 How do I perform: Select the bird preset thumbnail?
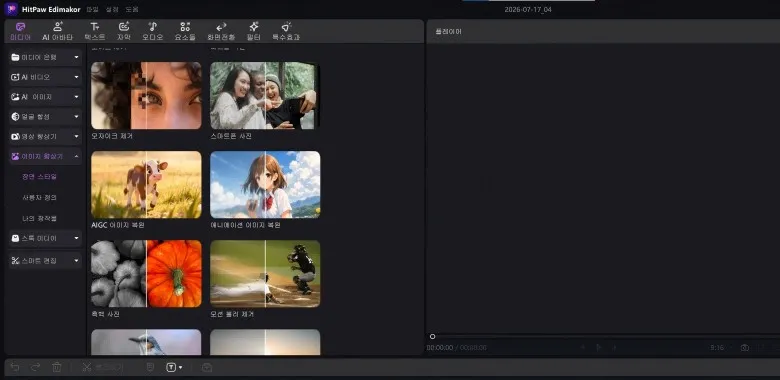[x=146, y=342]
